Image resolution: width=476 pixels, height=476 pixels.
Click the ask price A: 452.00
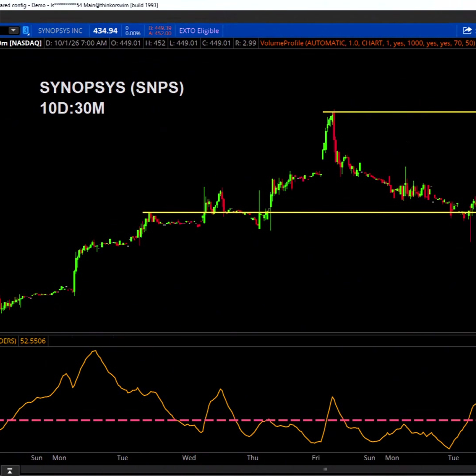[x=160, y=33]
